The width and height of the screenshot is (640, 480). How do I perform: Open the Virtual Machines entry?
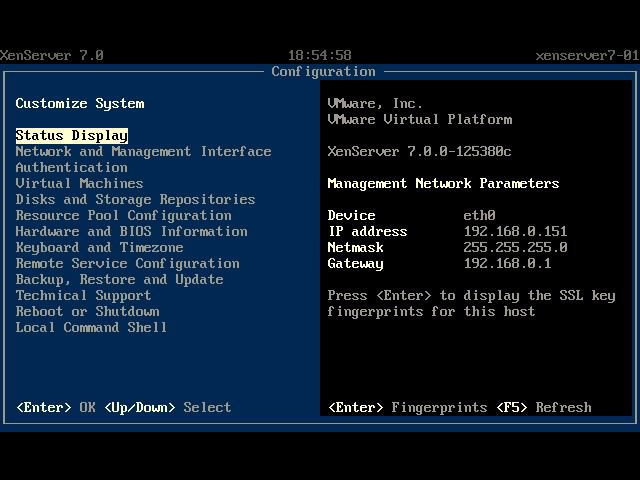pyautogui.click(x=79, y=183)
